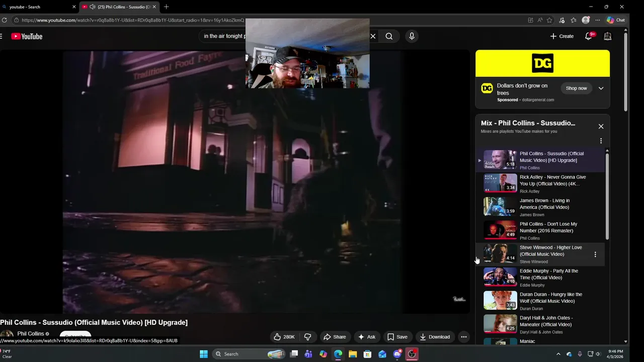Open the taskbar clock and date
This screenshot has height=362, width=644.
coord(616,354)
